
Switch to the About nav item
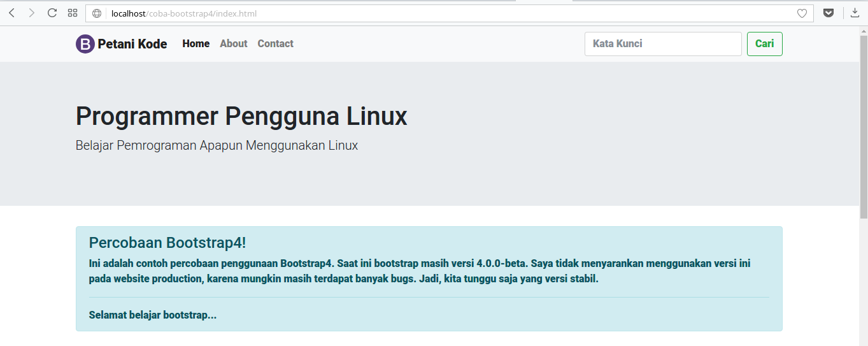pos(233,44)
